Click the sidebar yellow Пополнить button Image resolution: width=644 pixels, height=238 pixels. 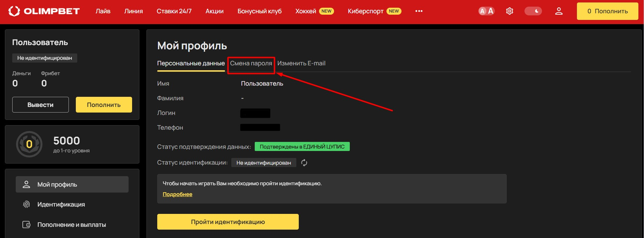pyautogui.click(x=104, y=105)
